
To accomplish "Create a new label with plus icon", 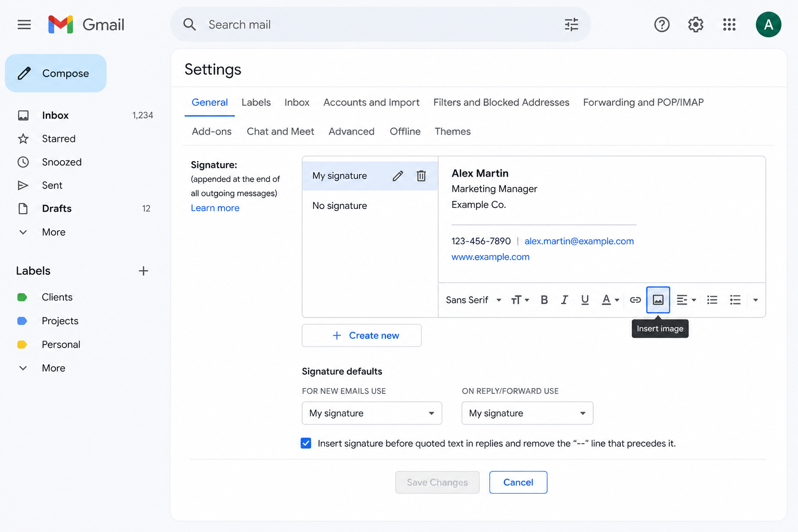I will coord(143,271).
